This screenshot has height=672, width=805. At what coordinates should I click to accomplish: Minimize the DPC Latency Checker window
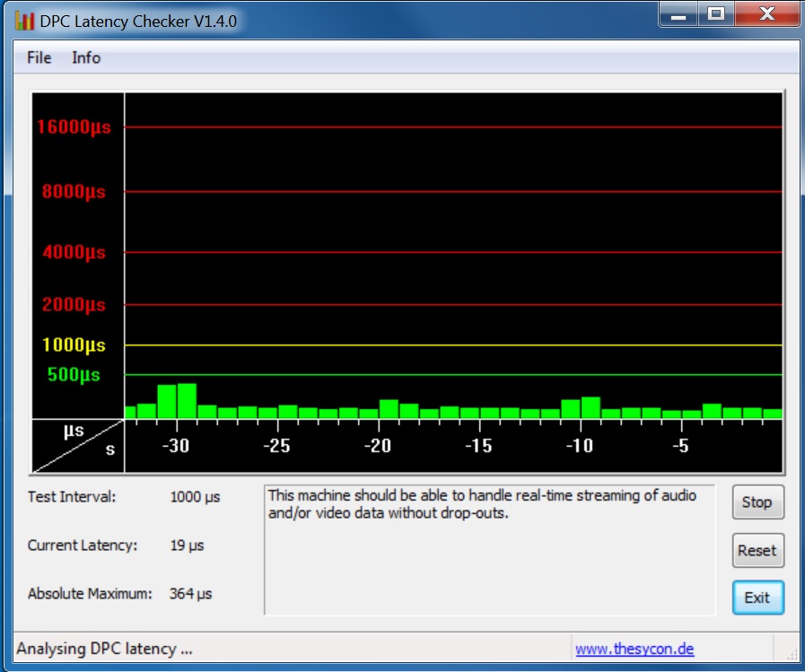click(x=681, y=14)
